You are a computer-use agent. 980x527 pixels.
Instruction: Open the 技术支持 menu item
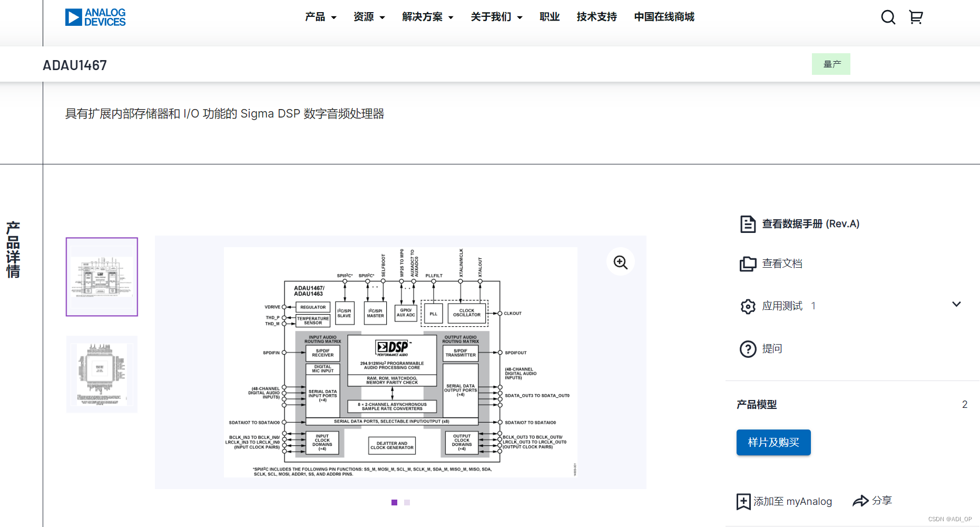pyautogui.click(x=596, y=17)
